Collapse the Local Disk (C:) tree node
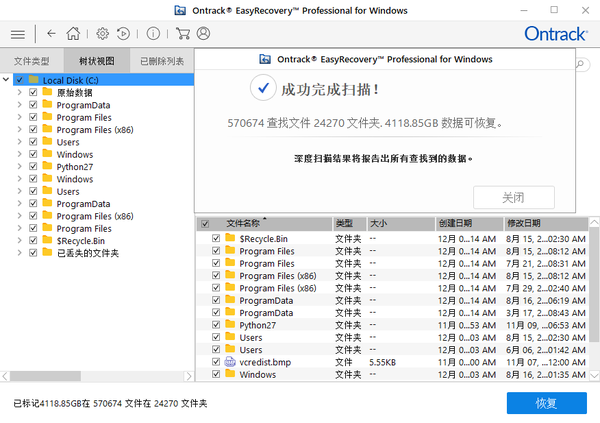 [x=7, y=80]
